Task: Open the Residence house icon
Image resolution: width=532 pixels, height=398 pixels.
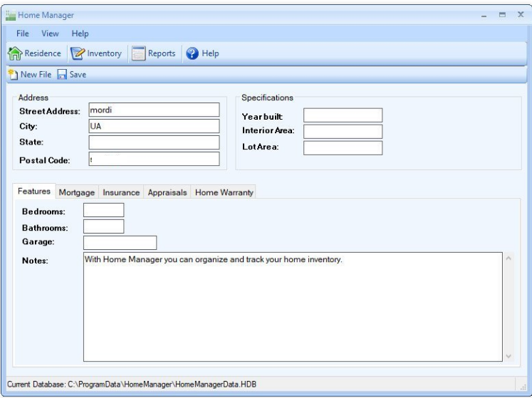Action: (x=14, y=53)
